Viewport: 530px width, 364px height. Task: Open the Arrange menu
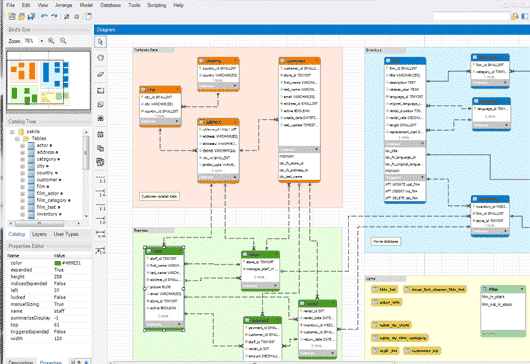64,5
